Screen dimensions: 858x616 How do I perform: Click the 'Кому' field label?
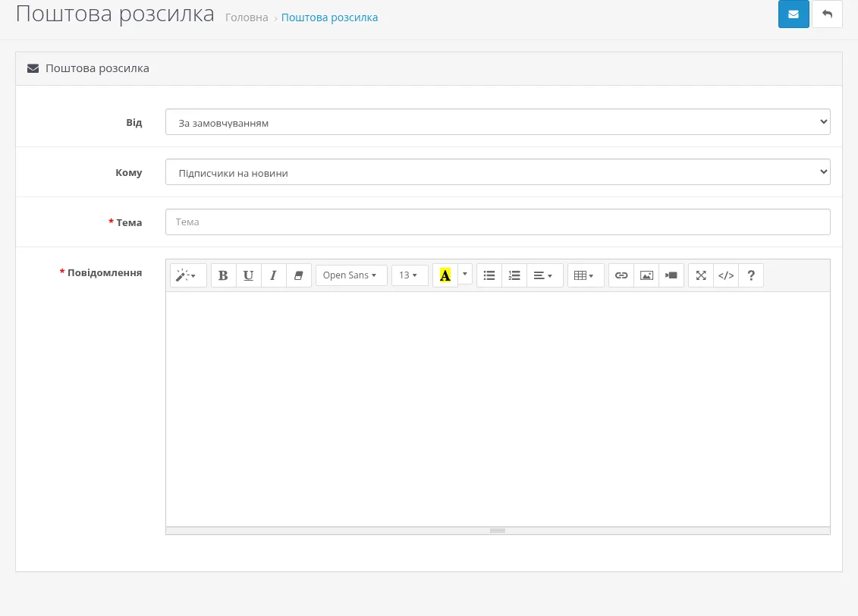pyautogui.click(x=129, y=172)
